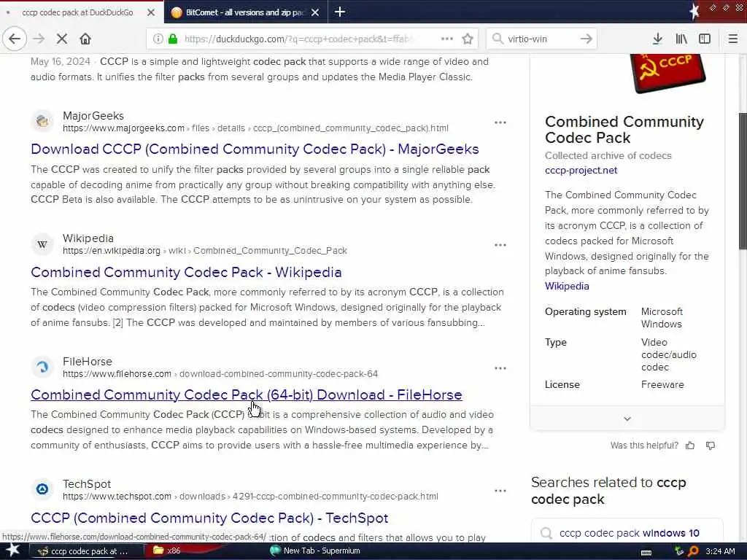Search related cccp codec pack windows 10
The height and width of the screenshot is (560, 747).
(627, 533)
